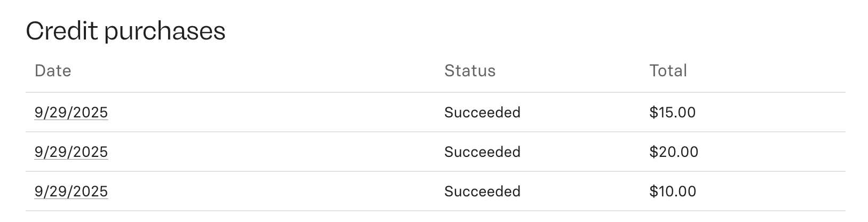
Task: Open the date link for the $10.00 purchase
Action: (71, 192)
